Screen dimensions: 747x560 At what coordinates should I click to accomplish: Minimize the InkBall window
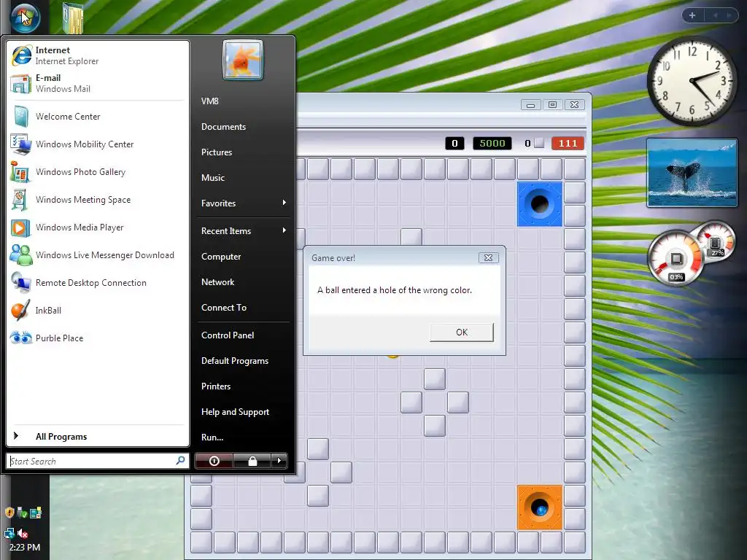531,105
